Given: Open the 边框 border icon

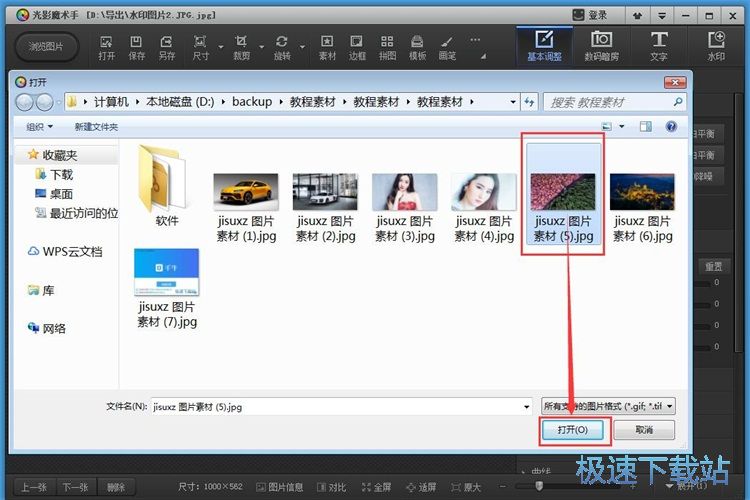Looking at the screenshot, I should (x=357, y=48).
